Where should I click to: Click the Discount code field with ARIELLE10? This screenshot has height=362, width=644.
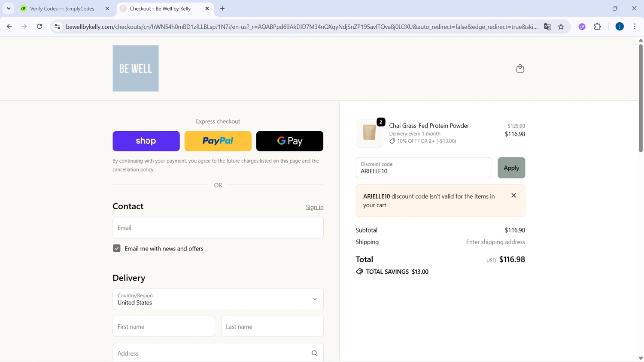(424, 168)
